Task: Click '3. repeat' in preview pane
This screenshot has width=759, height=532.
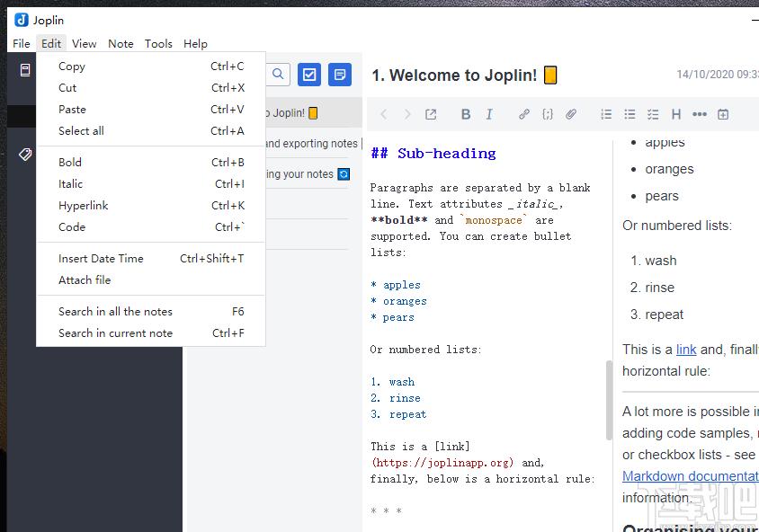Action: [656, 315]
